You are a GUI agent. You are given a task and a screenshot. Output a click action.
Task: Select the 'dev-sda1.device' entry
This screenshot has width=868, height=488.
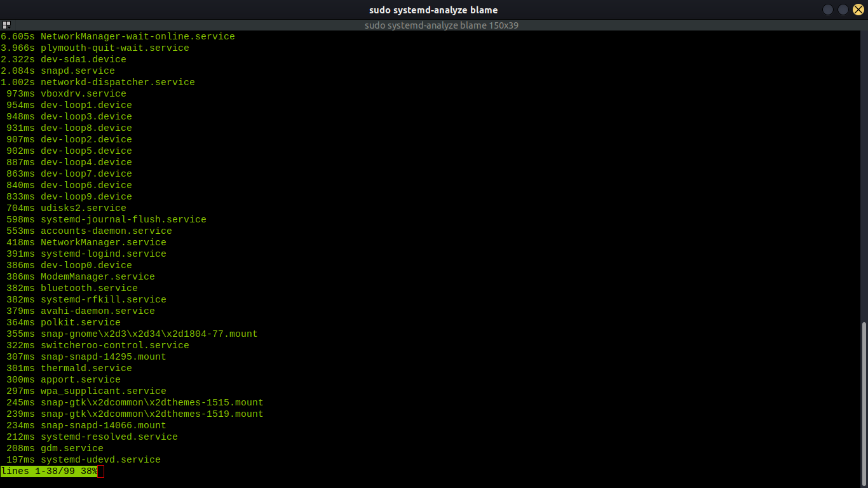(83, 60)
